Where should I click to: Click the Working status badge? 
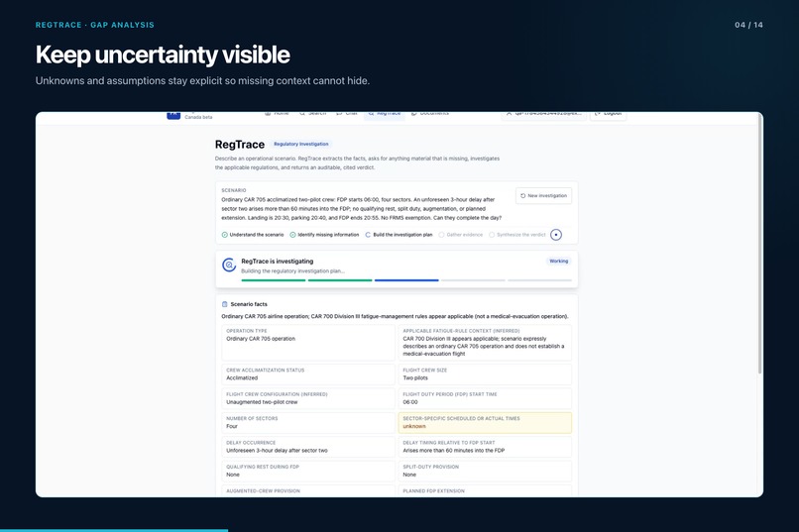click(x=558, y=262)
